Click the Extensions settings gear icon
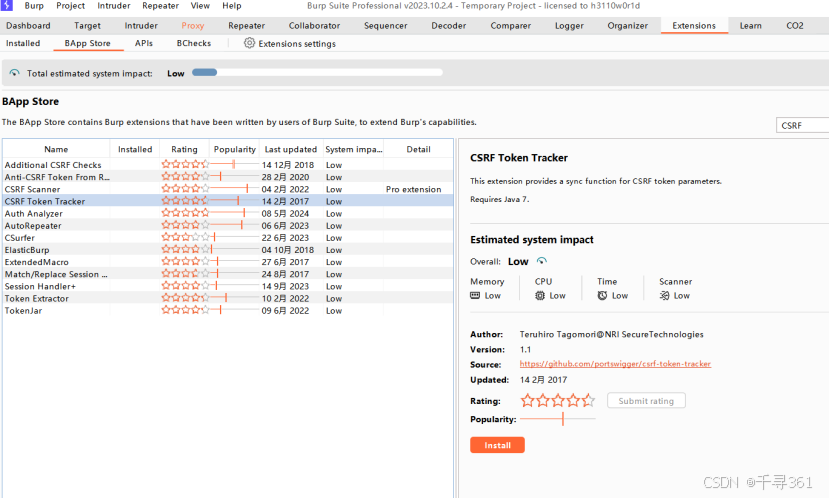 point(249,43)
